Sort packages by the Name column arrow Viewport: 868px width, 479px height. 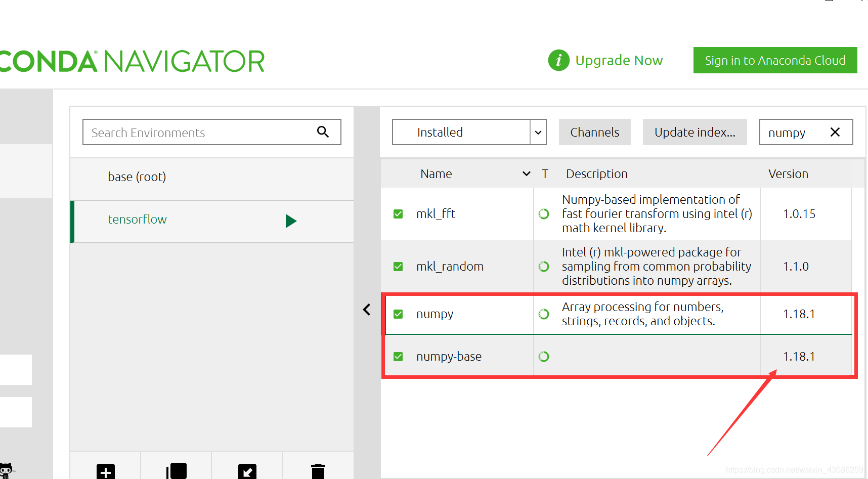527,174
